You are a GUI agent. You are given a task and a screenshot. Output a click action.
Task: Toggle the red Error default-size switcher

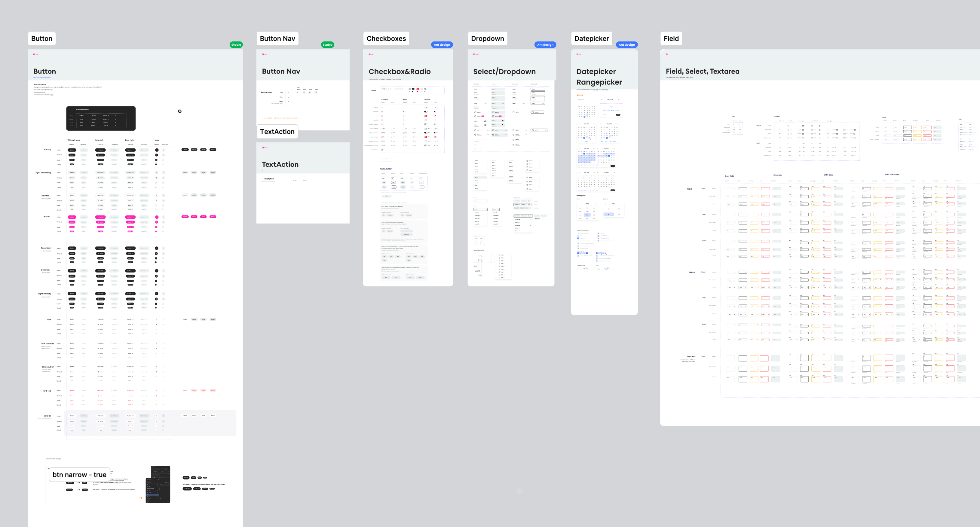pos(426,116)
